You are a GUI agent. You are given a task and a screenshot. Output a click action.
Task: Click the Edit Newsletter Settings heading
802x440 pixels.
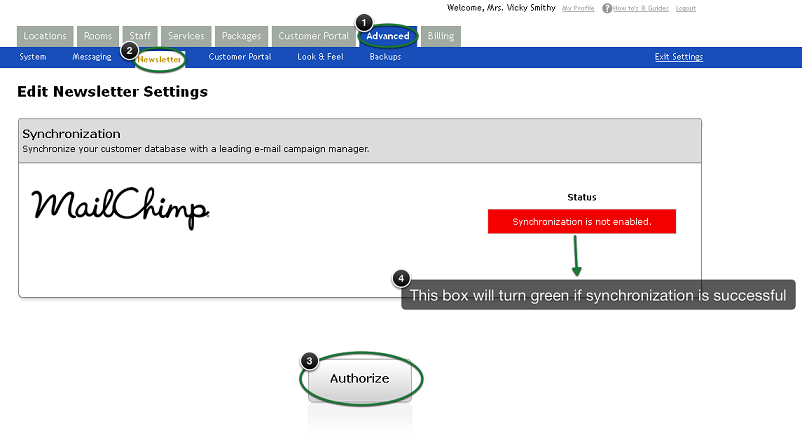pos(113,92)
